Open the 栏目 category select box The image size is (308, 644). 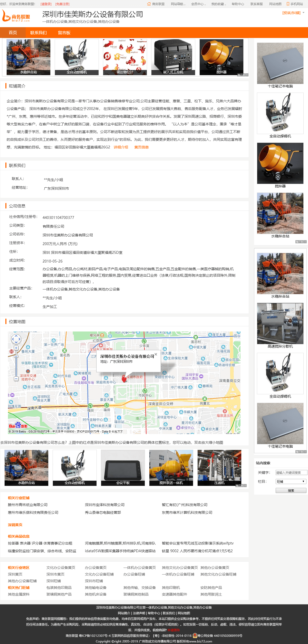click(291, 481)
